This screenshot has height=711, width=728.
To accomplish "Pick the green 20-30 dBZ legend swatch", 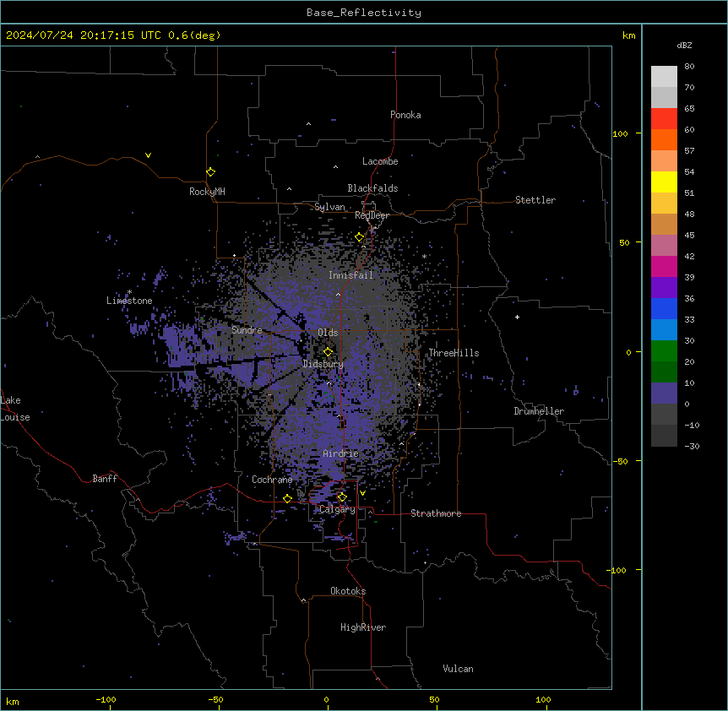I will [664, 351].
